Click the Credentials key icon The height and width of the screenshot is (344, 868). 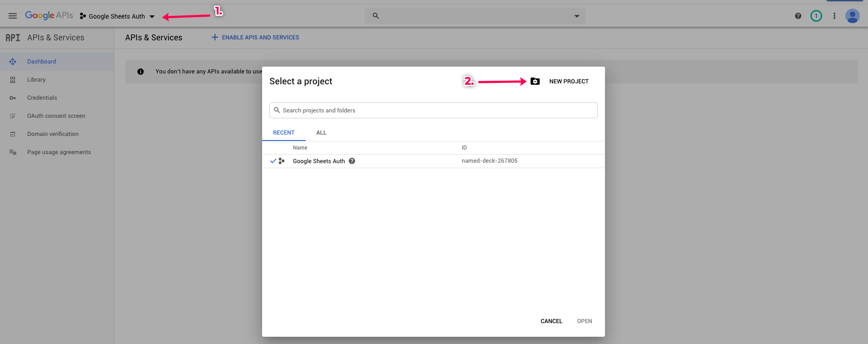pyautogui.click(x=13, y=98)
